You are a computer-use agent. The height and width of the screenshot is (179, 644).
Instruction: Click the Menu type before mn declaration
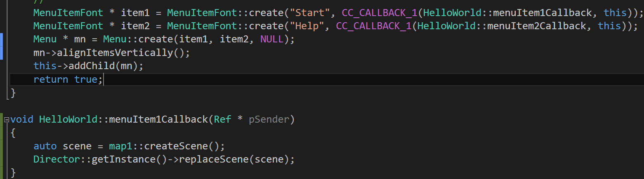[x=45, y=40]
